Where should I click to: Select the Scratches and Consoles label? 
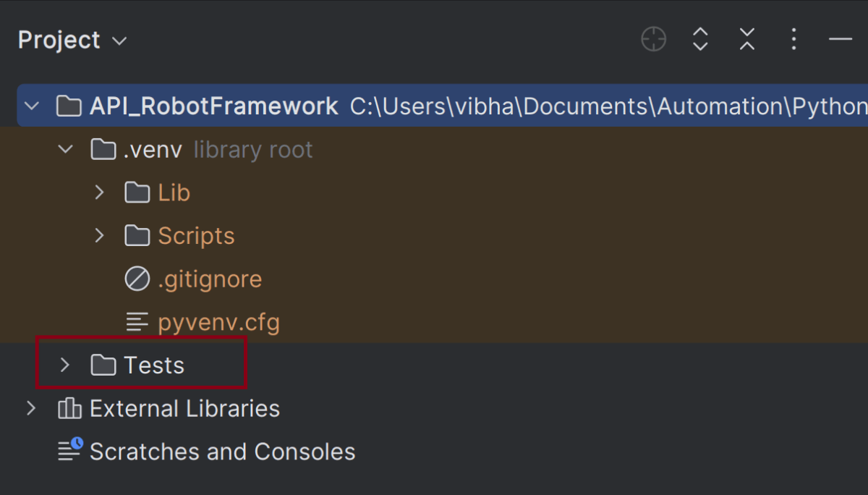(x=222, y=452)
